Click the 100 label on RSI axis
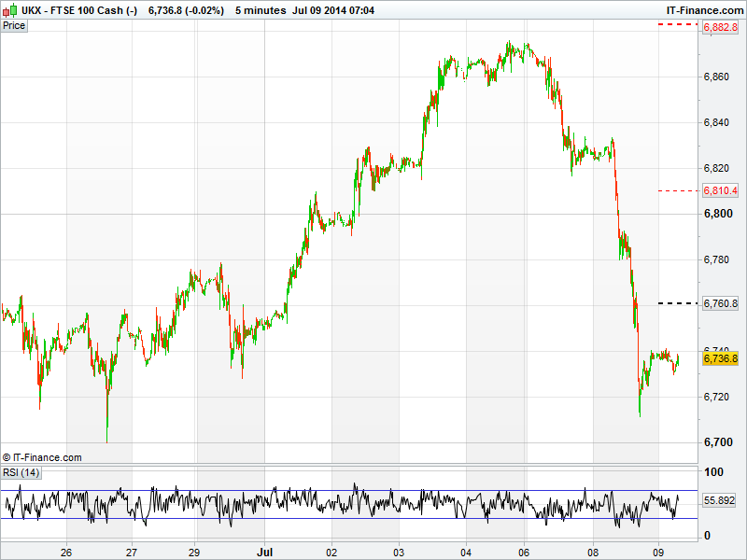The height and width of the screenshot is (560, 747). click(712, 473)
